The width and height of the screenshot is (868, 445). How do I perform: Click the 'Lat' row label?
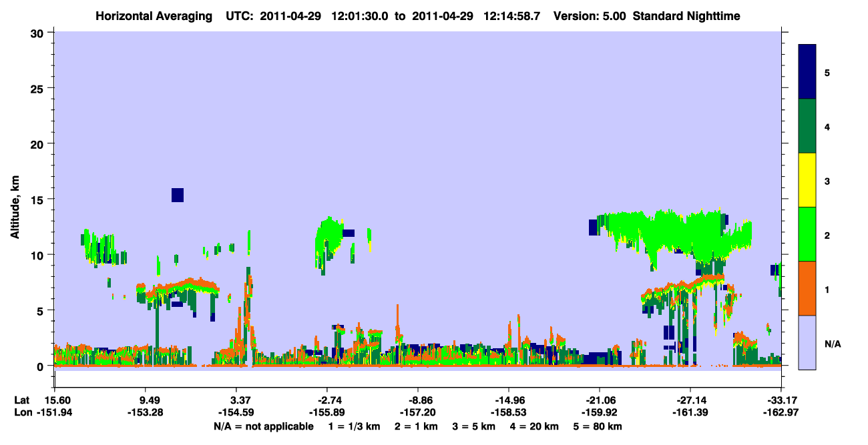(22, 400)
